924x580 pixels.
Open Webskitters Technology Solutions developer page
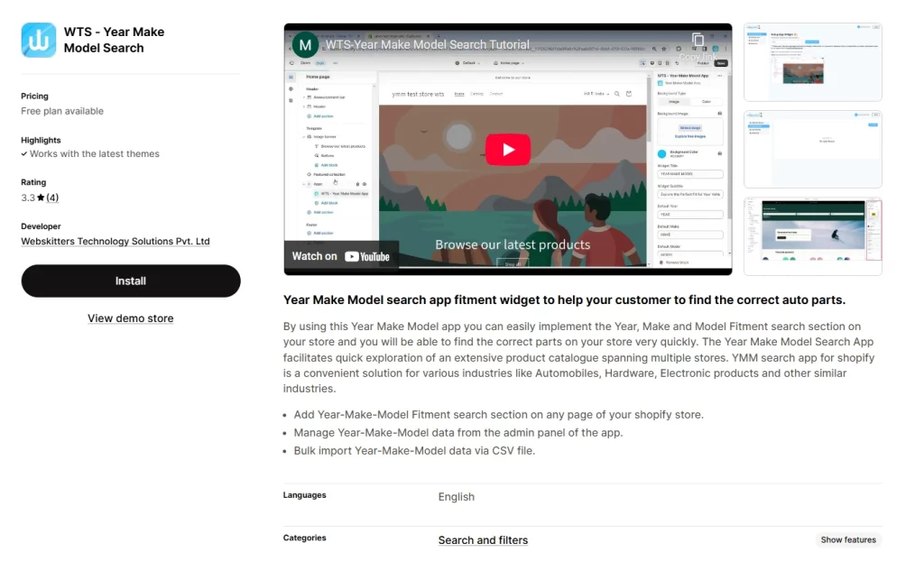coord(115,242)
